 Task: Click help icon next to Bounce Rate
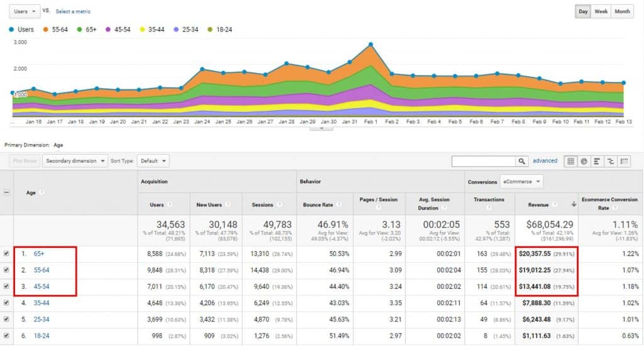pos(336,204)
